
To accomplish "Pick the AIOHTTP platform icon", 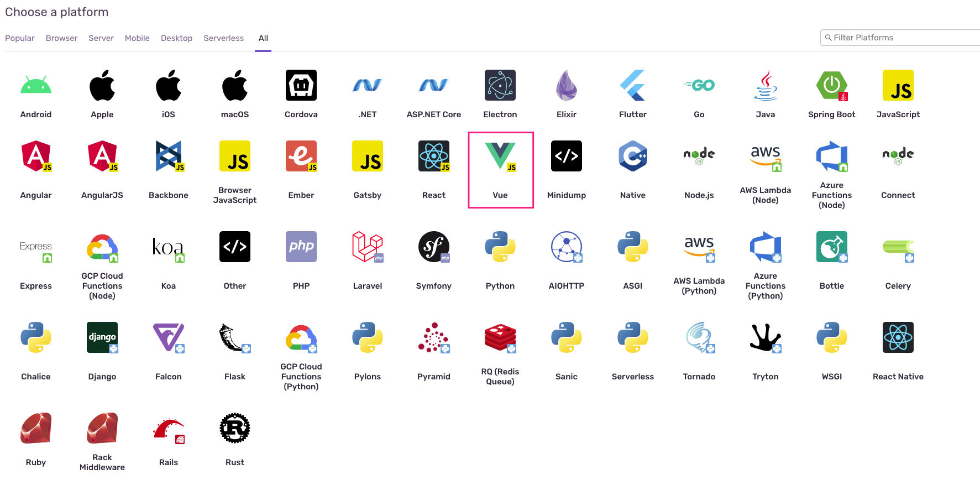I will [567, 247].
